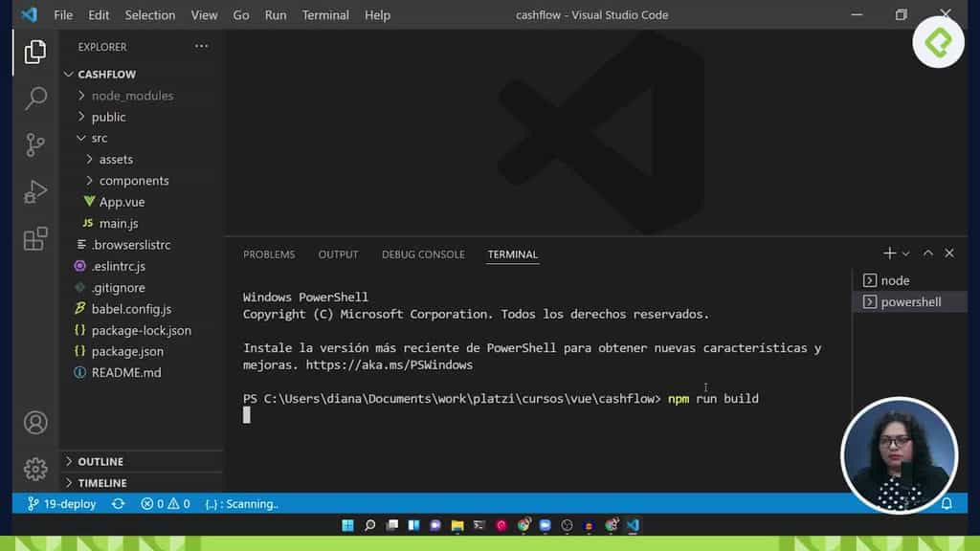Open the Extensions view

35,239
